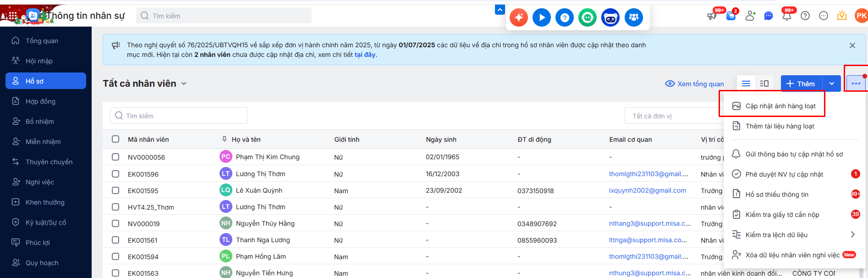Expand the Tất cả nhân viên dropdown
This screenshot has width=868, height=278.
pos(184,83)
